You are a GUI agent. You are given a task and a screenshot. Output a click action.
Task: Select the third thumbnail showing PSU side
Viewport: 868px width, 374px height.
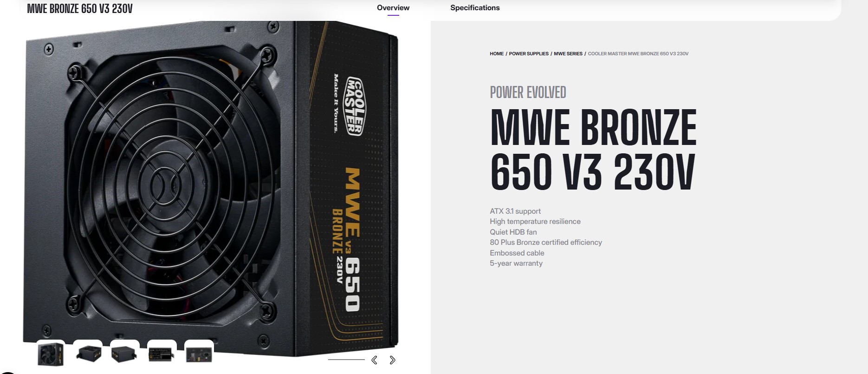[x=125, y=354]
